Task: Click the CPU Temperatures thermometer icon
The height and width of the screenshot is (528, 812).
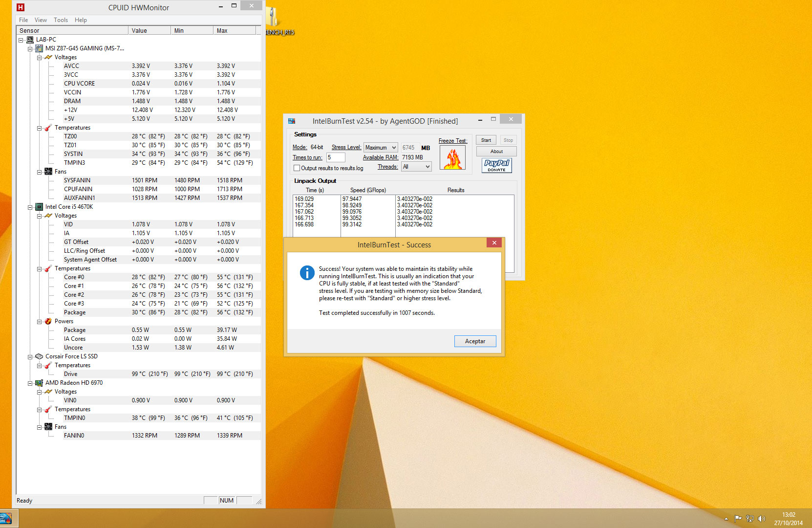Action: 48,268
